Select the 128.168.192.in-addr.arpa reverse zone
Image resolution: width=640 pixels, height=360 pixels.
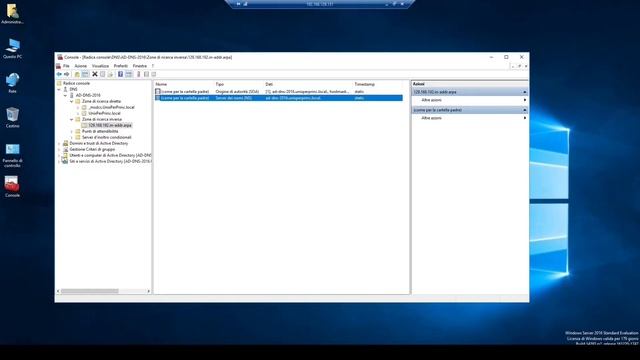[x=110, y=125]
